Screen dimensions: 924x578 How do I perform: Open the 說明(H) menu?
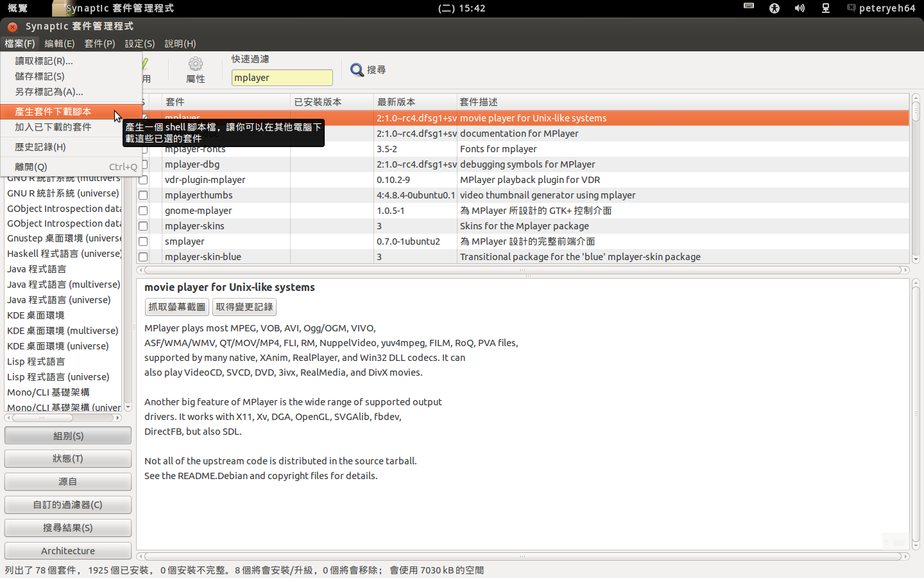[180, 44]
